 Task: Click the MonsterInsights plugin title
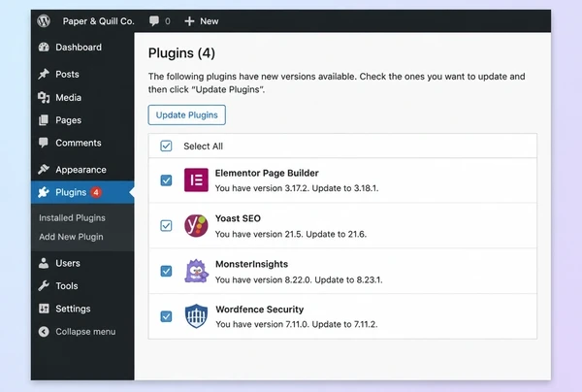(251, 264)
